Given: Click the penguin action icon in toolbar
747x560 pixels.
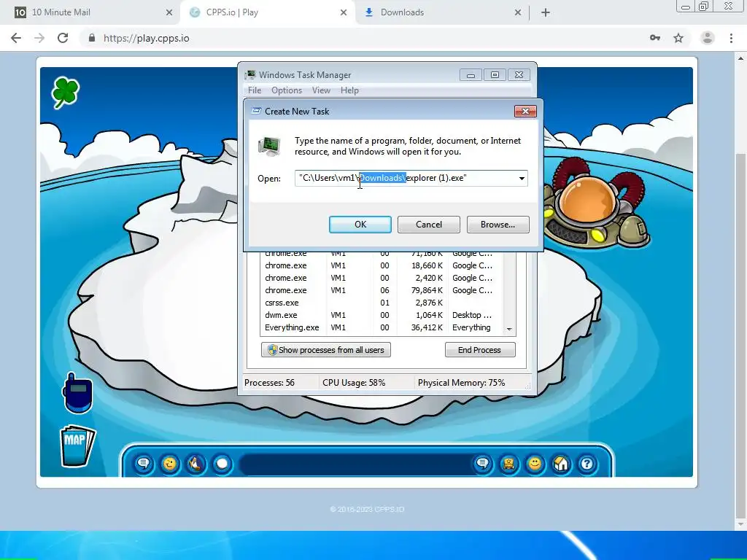Looking at the screenshot, I should pos(196,463).
